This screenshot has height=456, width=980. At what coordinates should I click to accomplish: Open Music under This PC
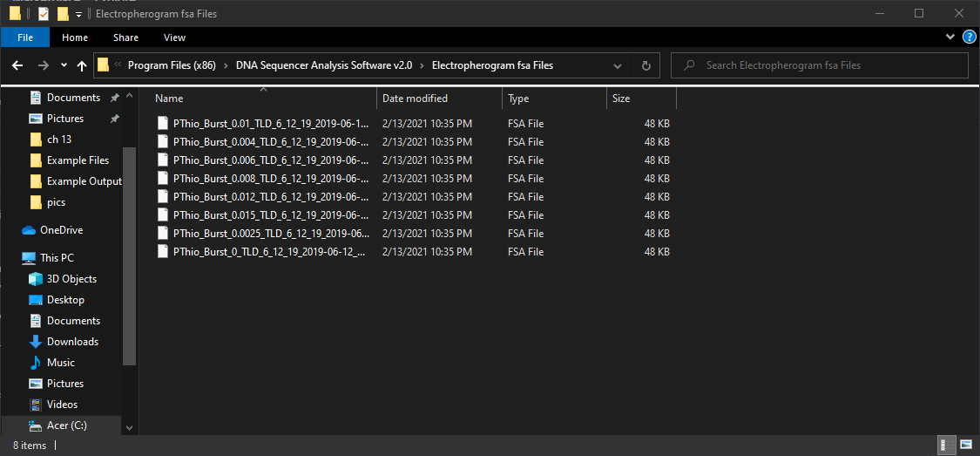point(61,362)
